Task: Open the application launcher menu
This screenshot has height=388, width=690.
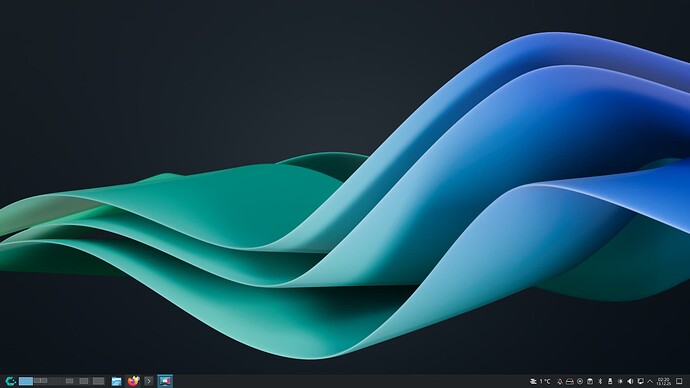Action: point(11,381)
